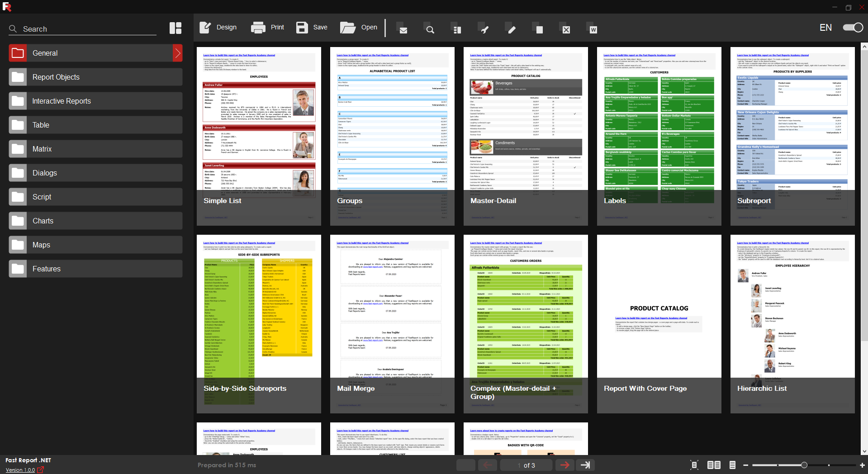The width and height of the screenshot is (868, 474).
Task: Switch to two-page view icon
Action: [x=714, y=465]
